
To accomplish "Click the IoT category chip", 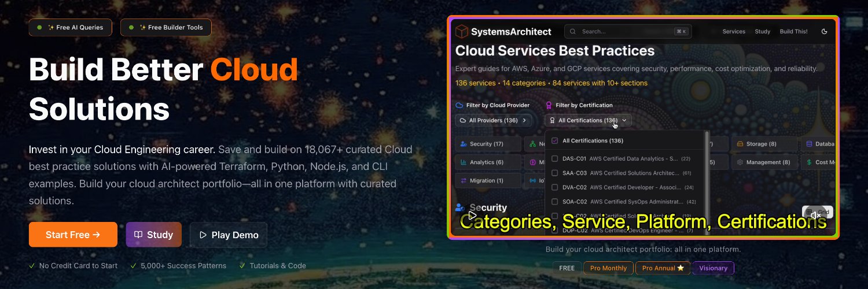I will (x=534, y=180).
